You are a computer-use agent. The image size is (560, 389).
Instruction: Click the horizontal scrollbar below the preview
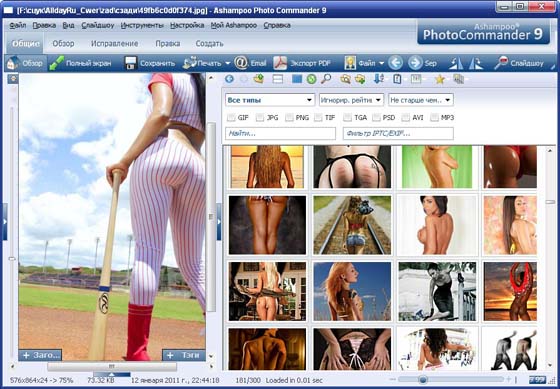click(112, 366)
